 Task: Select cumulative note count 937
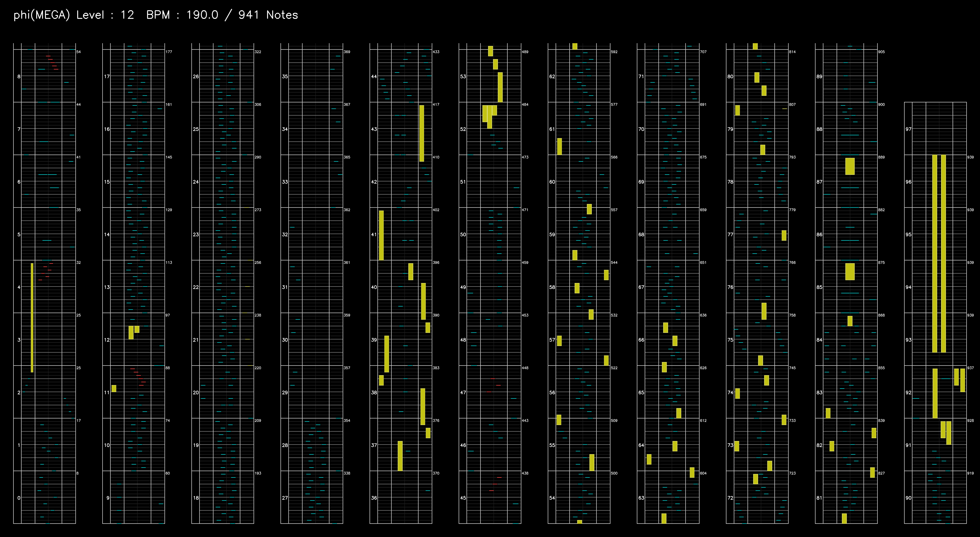tap(970, 368)
